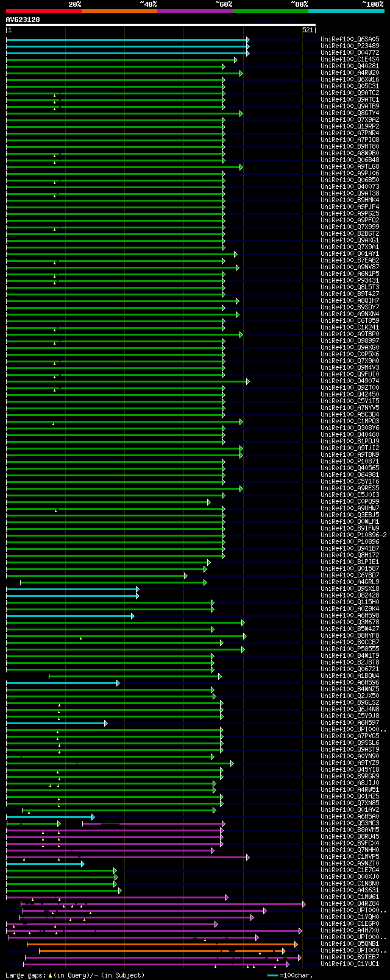Image resolution: width=390 pixels, height=980 pixels.
Task: Select label UniRef100_A9TJI2
Action: (x=350, y=448)
